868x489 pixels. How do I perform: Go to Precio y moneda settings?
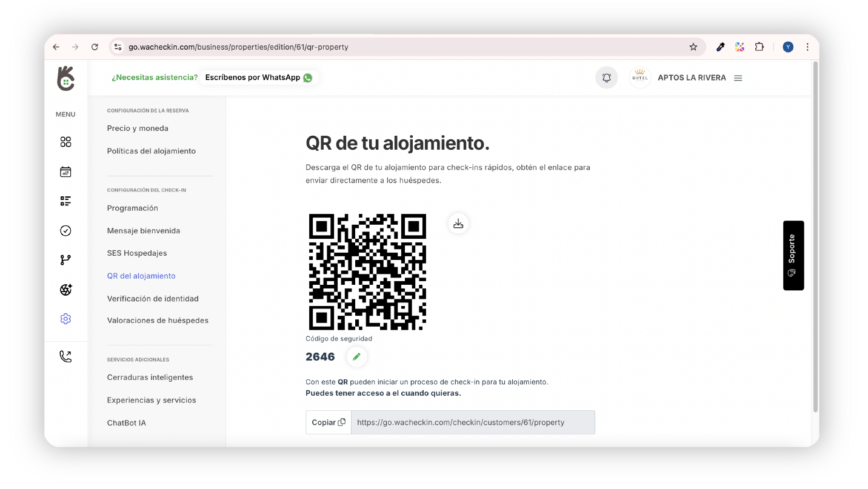click(138, 128)
